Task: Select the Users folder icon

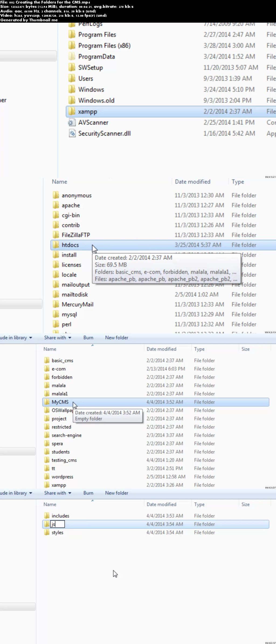Action: 72,78
